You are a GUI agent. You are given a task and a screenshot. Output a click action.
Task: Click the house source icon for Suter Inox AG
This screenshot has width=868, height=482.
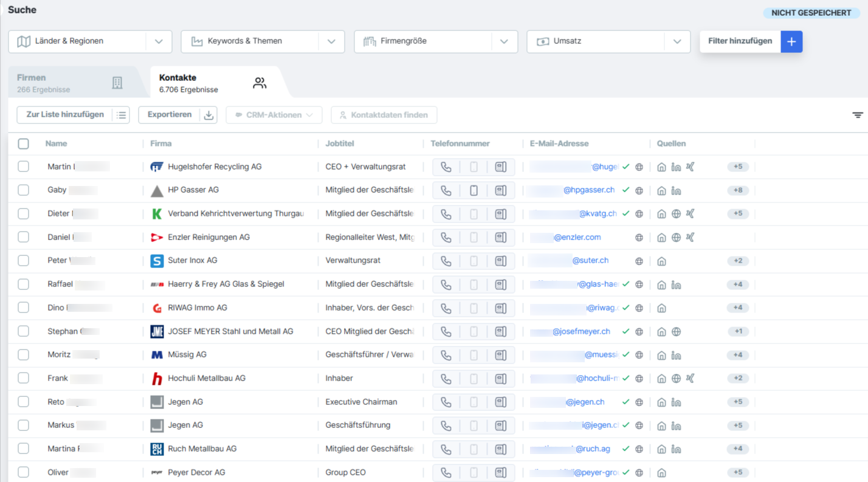(x=662, y=261)
